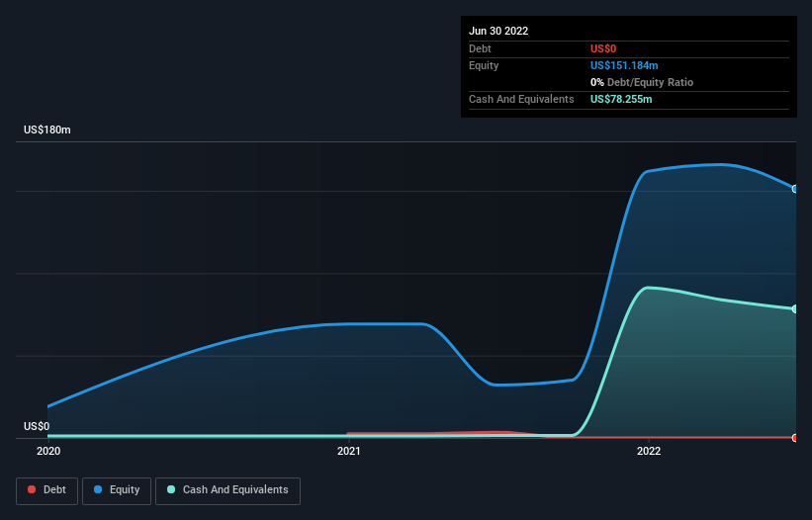Click the red US$0 debt value

(x=603, y=48)
